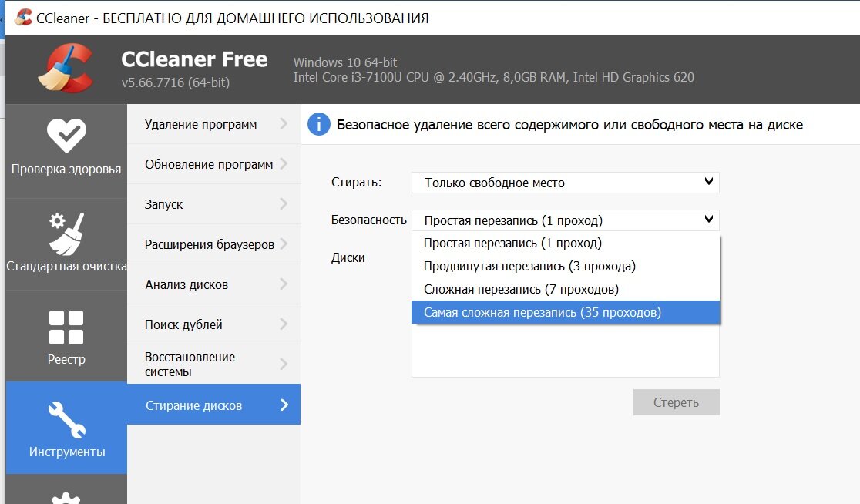Image resolution: width=860 pixels, height=504 pixels.
Task: Open Обновление программ menu item
Action: tap(213, 164)
